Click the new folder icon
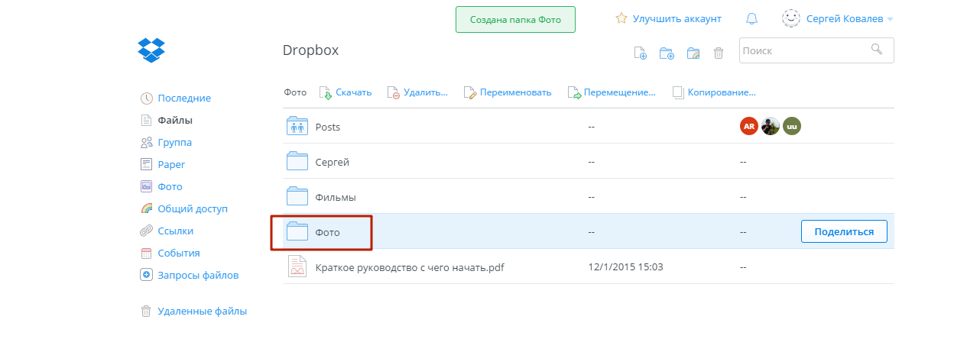This screenshot has height=339, width=980. (667, 53)
